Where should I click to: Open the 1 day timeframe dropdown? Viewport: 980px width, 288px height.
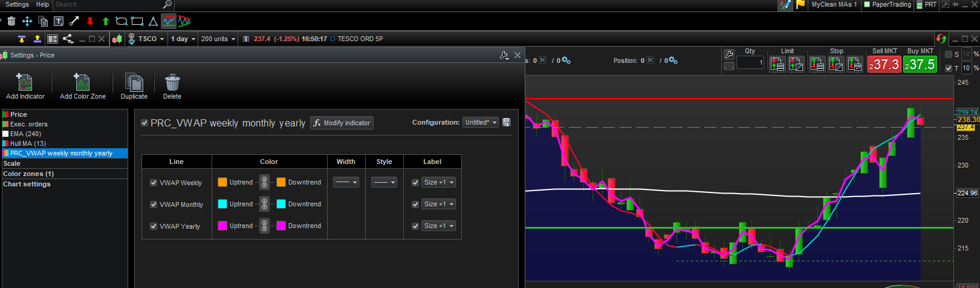183,39
